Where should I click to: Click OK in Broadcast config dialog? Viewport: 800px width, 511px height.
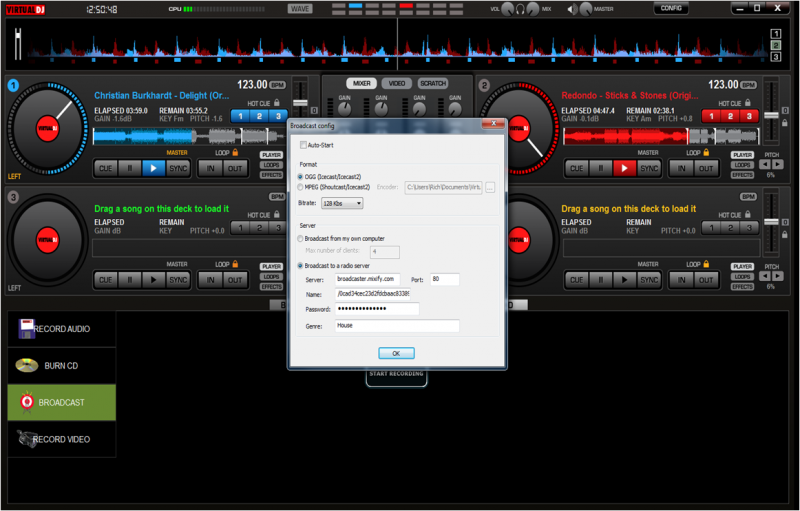click(396, 353)
